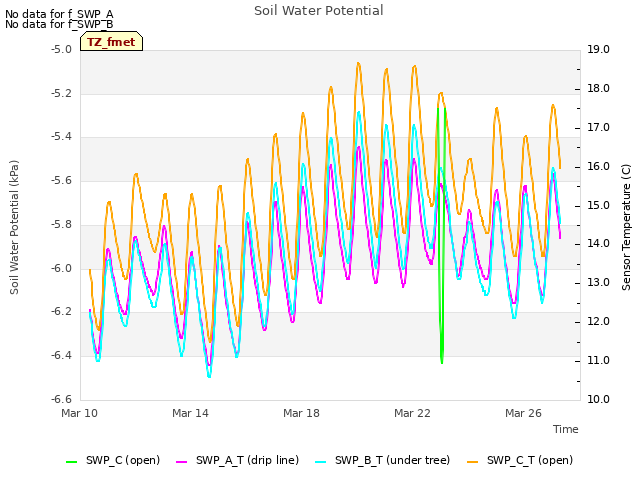Screen dimensions: 640x480
Task: Click the 11.0 right axis tick label
Action: 598,360
